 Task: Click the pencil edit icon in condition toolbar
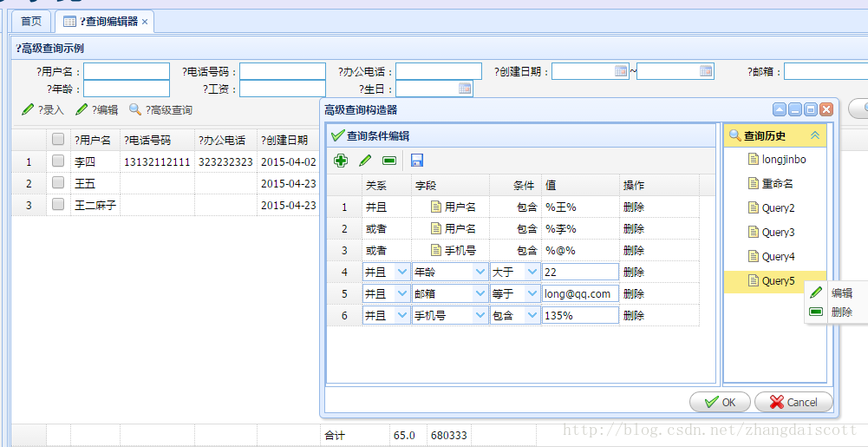coord(365,161)
